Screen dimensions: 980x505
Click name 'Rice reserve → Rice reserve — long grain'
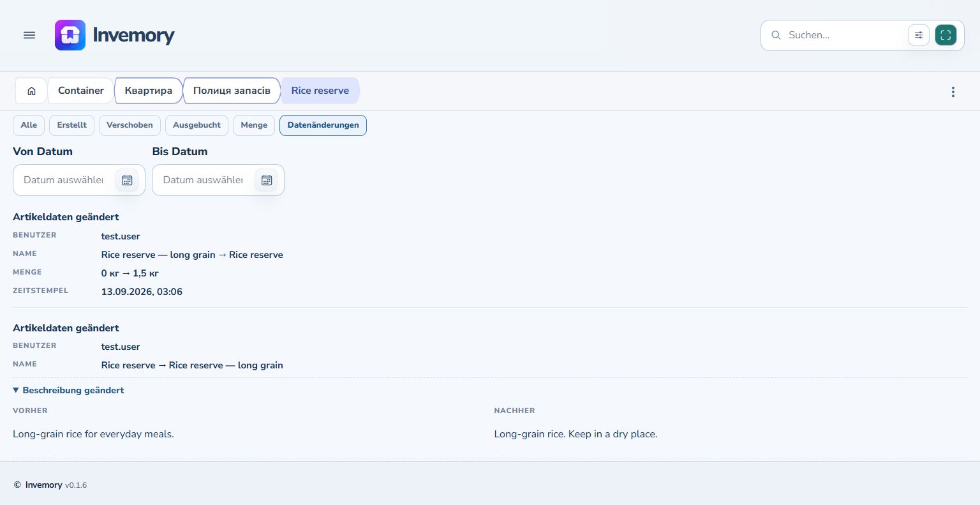(x=192, y=365)
